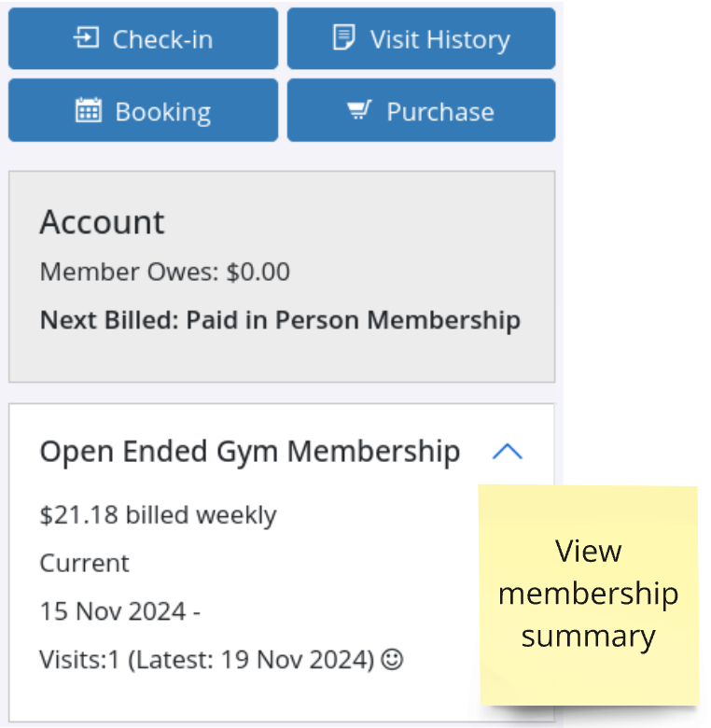Click the Purchase shopping cart icon
The height and width of the screenshot is (728, 711).
coord(359,110)
